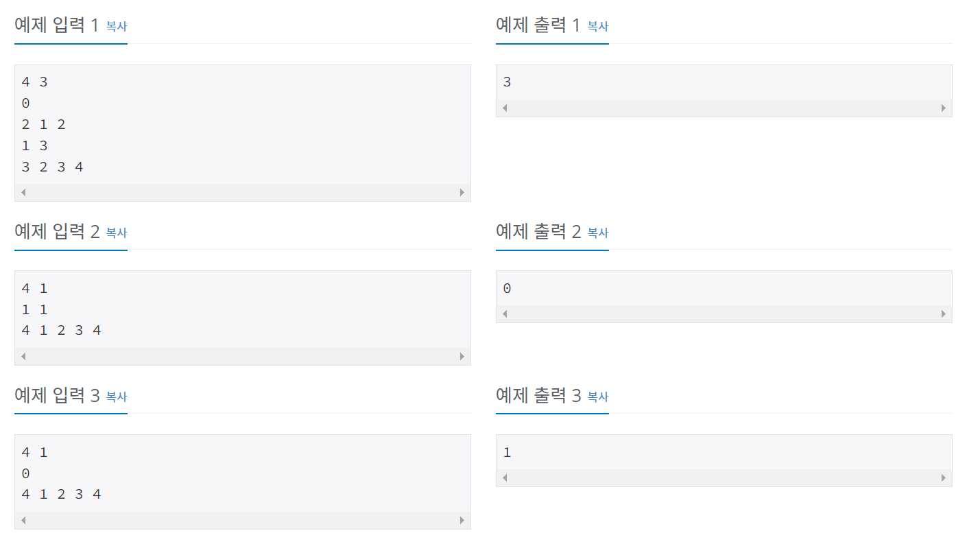This screenshot has height=544, width=980.
Task: Click left scroll arrow of example input 1
Action: tap(23, 193)
